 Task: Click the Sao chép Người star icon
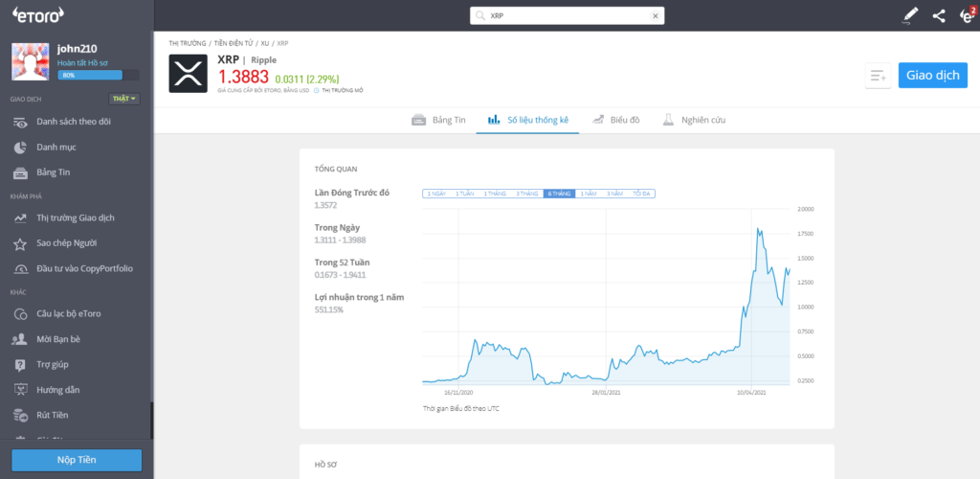pos(20,243)
